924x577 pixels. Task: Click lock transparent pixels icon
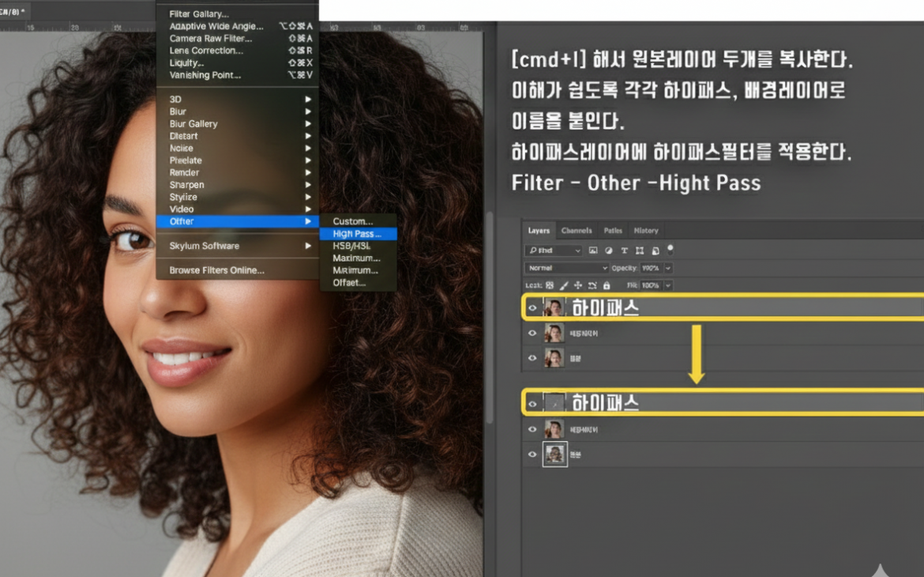point(550,285)
